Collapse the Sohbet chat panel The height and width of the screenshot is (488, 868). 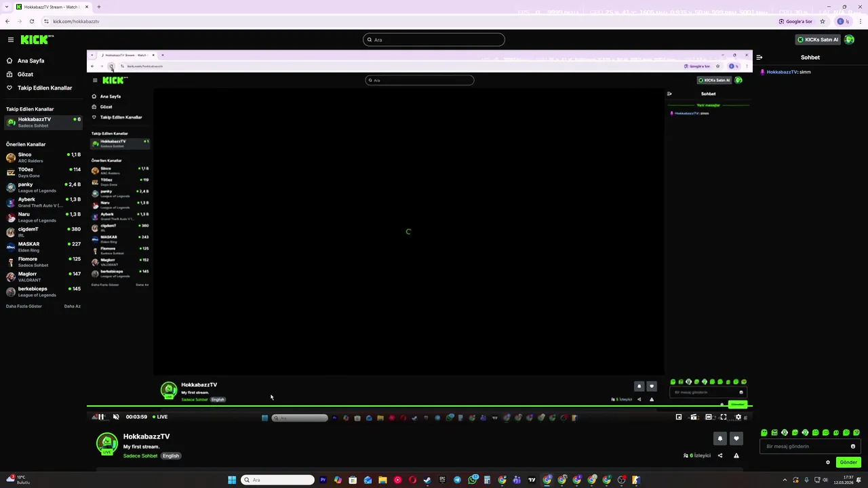click(x=759, y=58)
